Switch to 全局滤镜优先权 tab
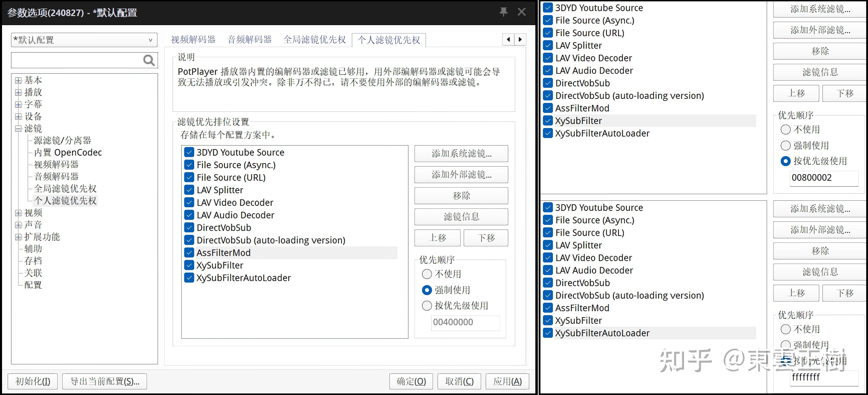The width and height of the screenshot is (868, 395). [x=314, y=40]
